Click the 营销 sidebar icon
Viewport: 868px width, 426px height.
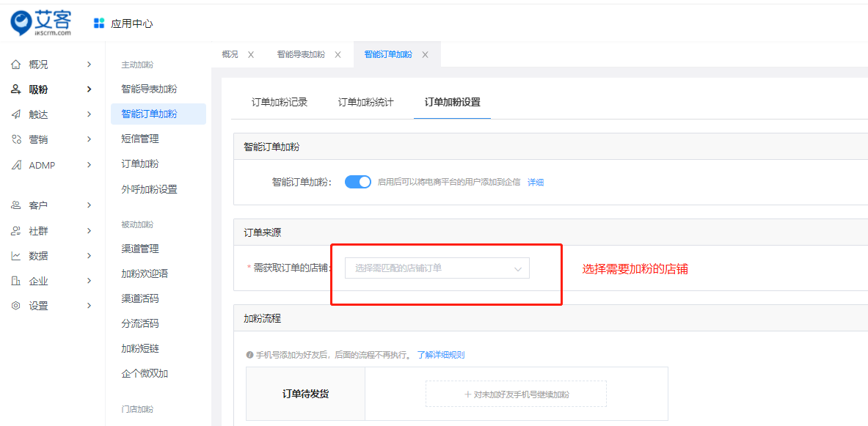coord(15,139)
